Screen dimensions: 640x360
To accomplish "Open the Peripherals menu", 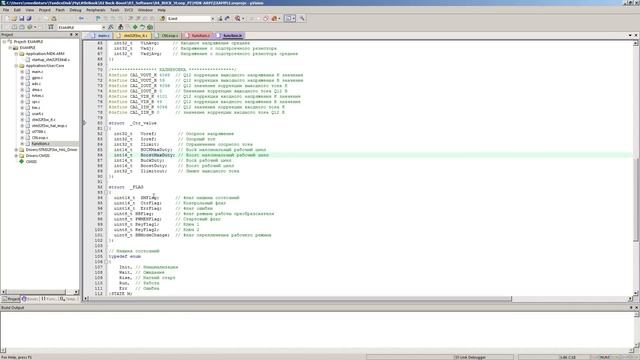I will 96,10.
